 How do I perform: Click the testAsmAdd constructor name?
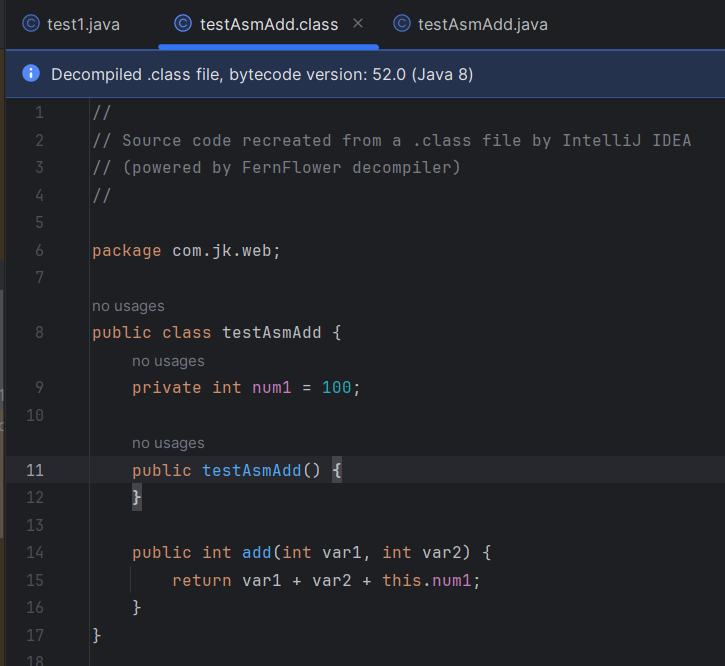pos(252,470)
